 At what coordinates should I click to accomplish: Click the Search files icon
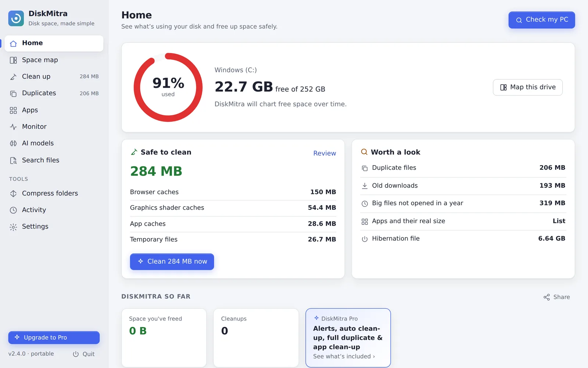pyautogui.click(x=14, y=160)
